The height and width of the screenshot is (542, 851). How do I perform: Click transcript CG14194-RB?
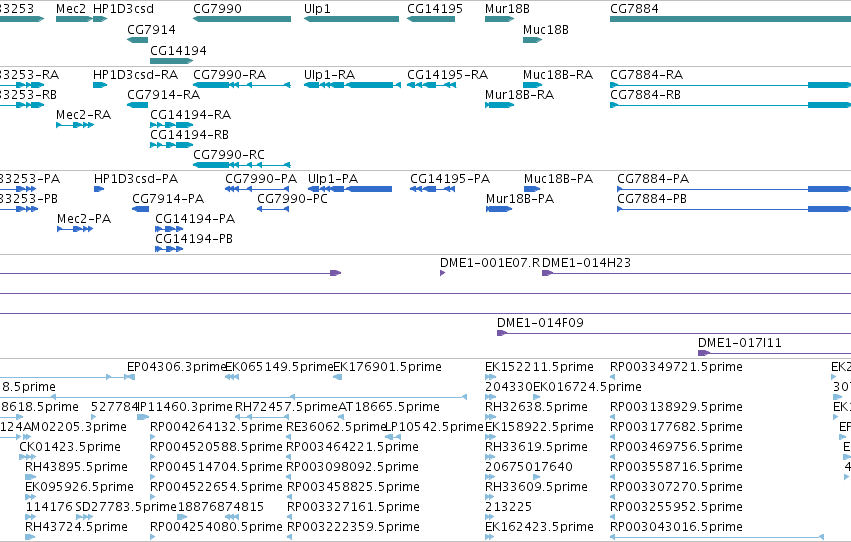click(172, 145)
